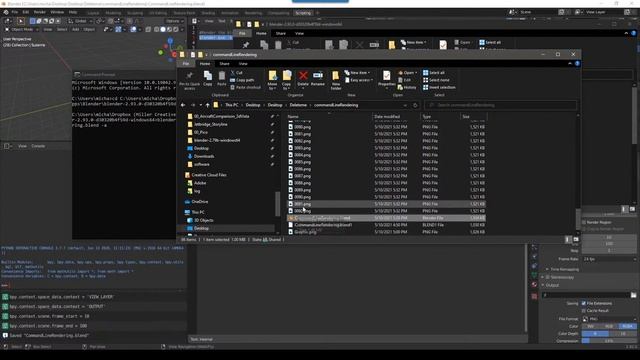Image resolution: width=640 pixels, height=360 pixels.
Task: Expand the Time Remapping panel
Action: (563, 269)
